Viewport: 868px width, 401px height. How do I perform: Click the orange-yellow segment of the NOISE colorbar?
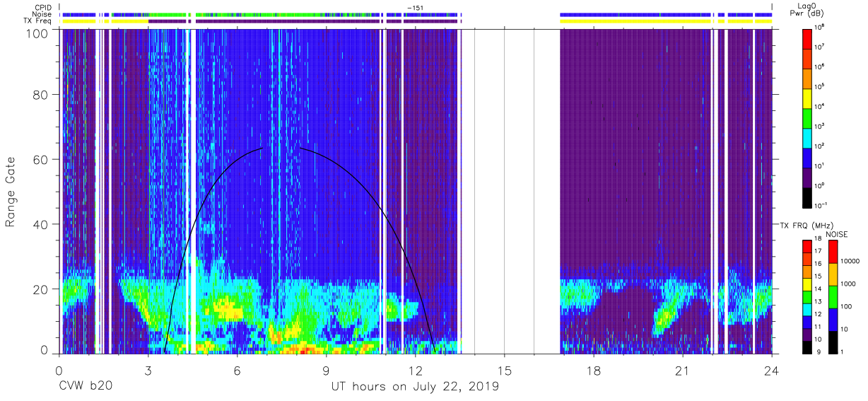tap(833, 274)
